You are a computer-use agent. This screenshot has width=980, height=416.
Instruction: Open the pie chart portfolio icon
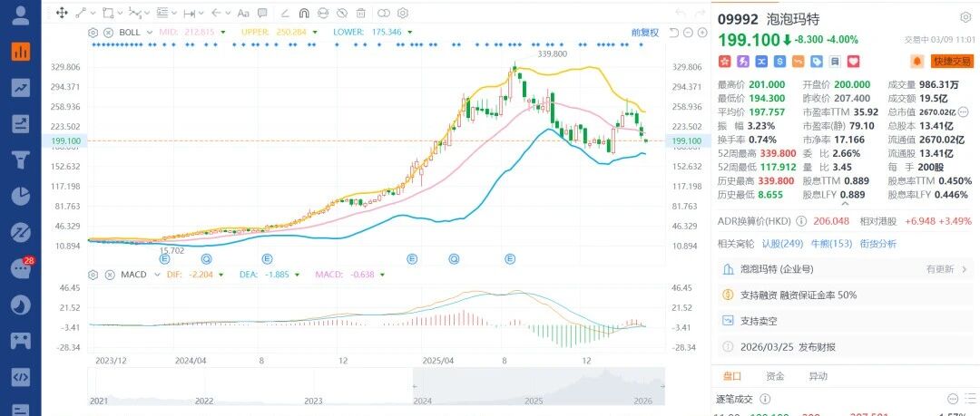pyautogui.click(x=21, y=196)
